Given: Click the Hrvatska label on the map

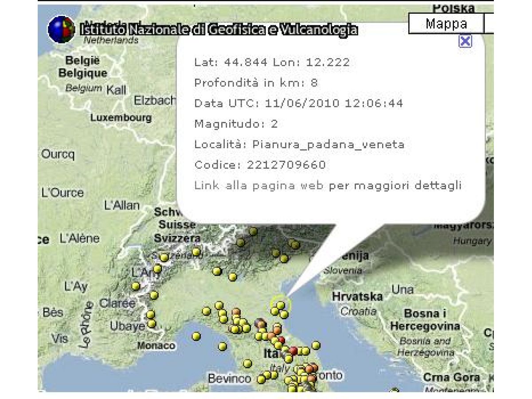Looking at the screenshot, I should 357,296.
